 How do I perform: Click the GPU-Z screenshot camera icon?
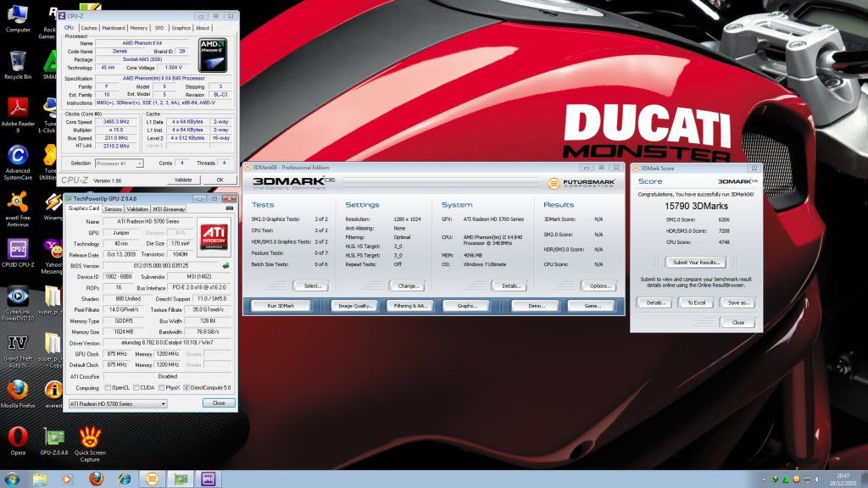230,208
